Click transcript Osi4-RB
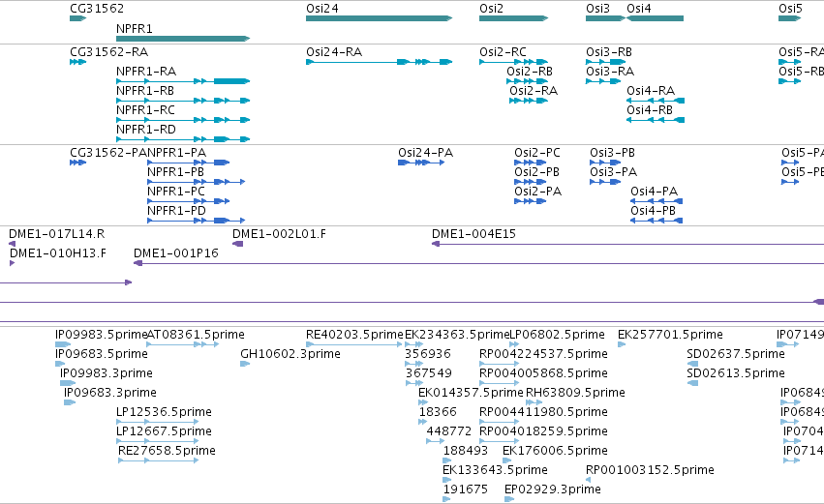 point(650,110)
